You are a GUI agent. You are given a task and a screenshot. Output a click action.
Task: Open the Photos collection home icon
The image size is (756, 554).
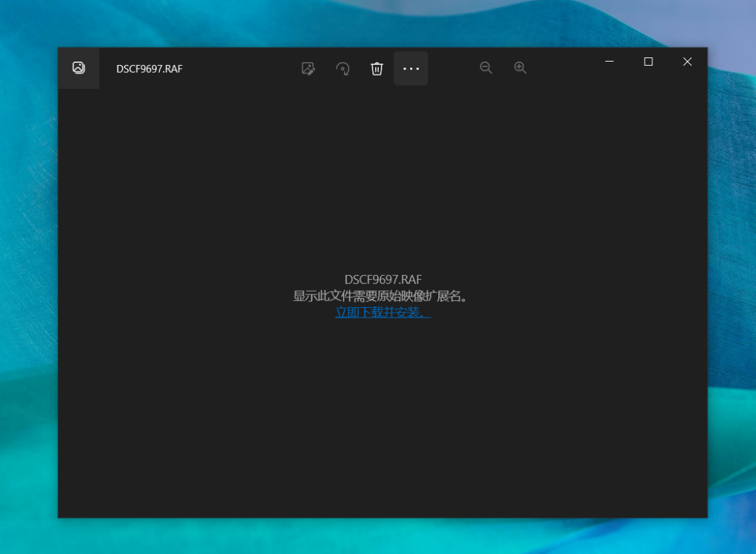click(78, 68)
